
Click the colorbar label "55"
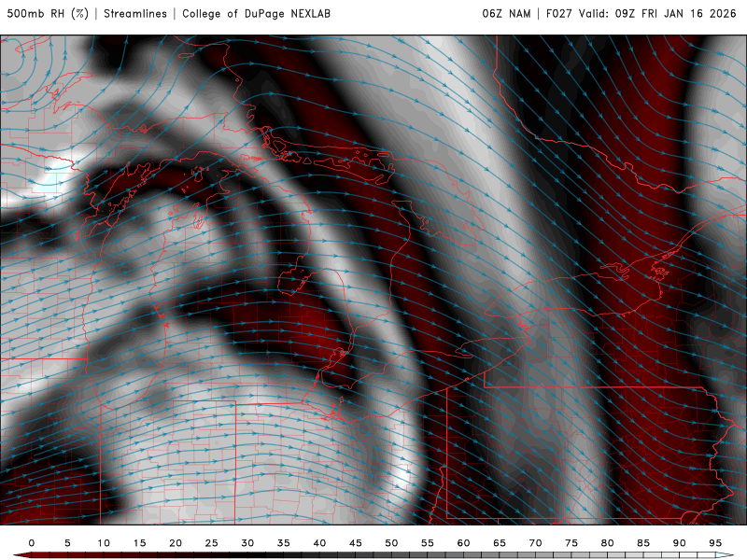point(428,543)
